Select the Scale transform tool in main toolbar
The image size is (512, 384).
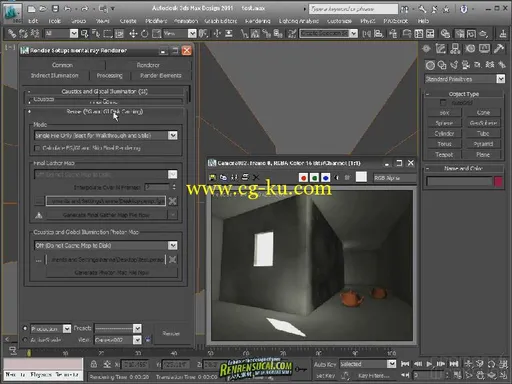(157, 34)
